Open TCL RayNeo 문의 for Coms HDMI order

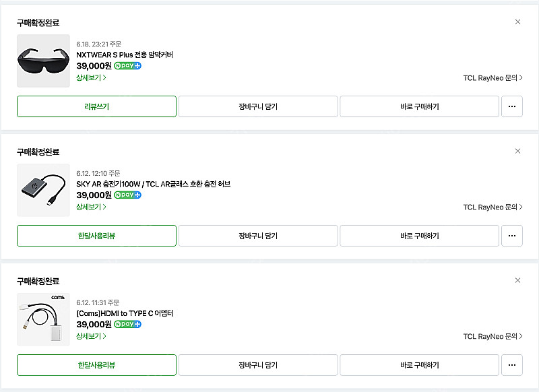(x=493, y=336)
